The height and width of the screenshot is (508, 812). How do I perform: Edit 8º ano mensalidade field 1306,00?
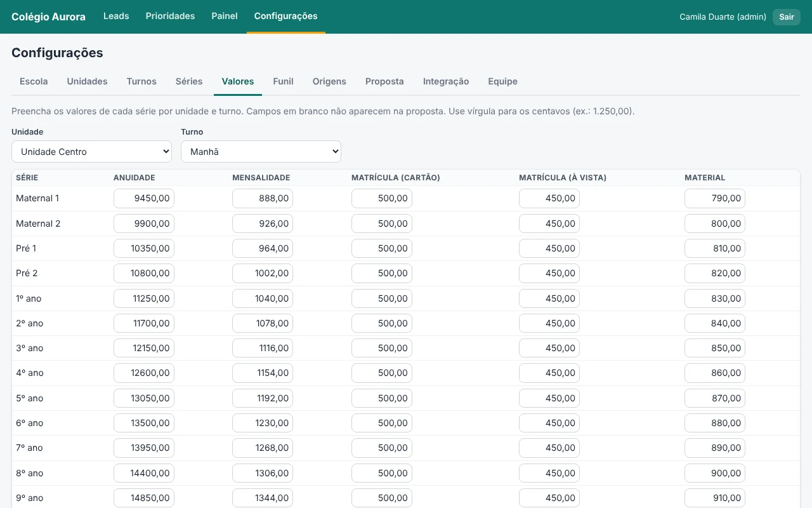[263, 473]
